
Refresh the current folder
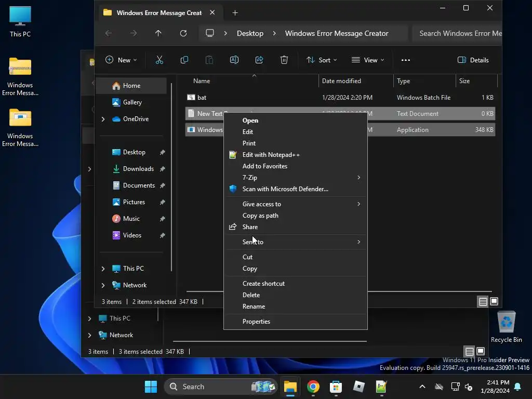pos(183,33)
